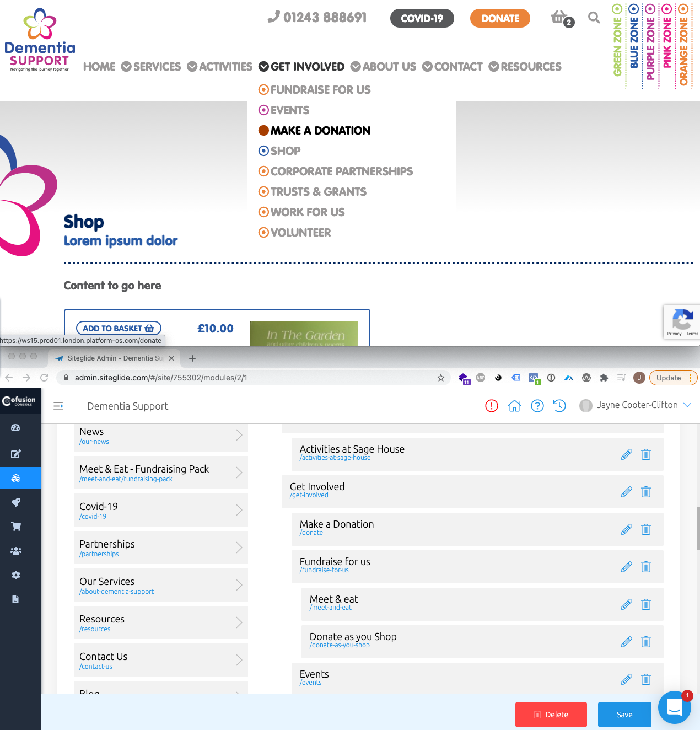Select the Green Zone color tab
Image resolution: width=700 pixels, height=730 pixels.
click(617, 44)
